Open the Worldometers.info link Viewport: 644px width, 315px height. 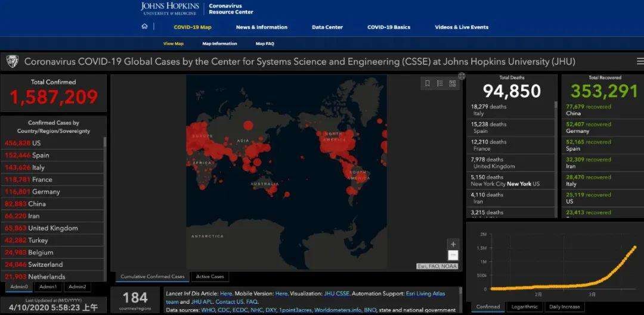coord(337,310)
